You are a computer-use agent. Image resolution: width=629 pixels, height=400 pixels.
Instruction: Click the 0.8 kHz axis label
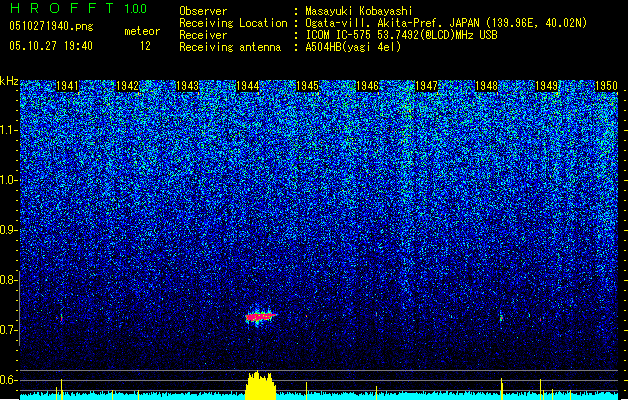coord(8,280)
